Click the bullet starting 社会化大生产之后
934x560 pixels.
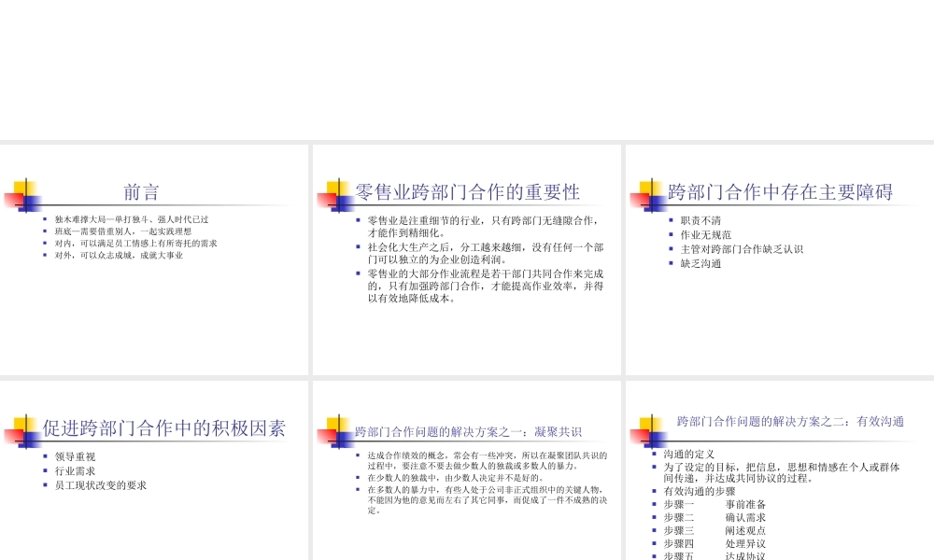[x=486, y=254]
